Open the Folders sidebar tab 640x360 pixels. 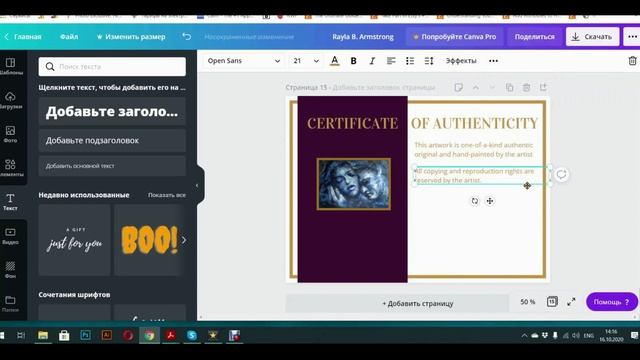[x=11, y=304]
